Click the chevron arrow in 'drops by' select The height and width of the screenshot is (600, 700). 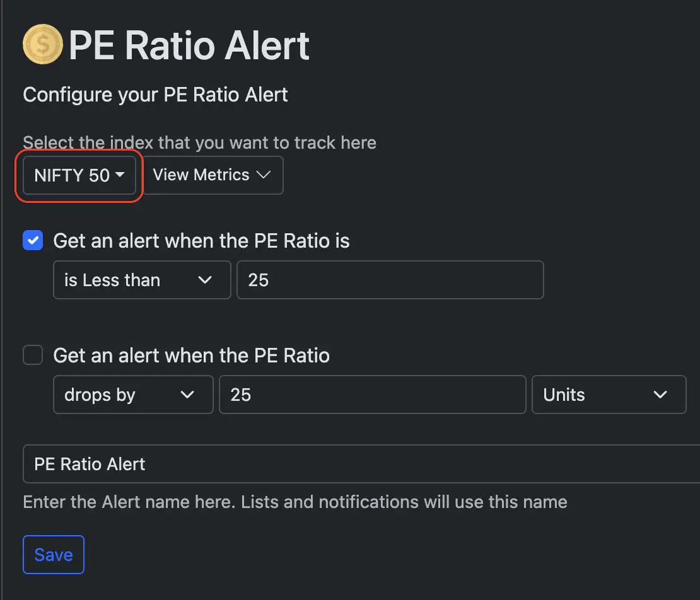click(x=187, y=395)
